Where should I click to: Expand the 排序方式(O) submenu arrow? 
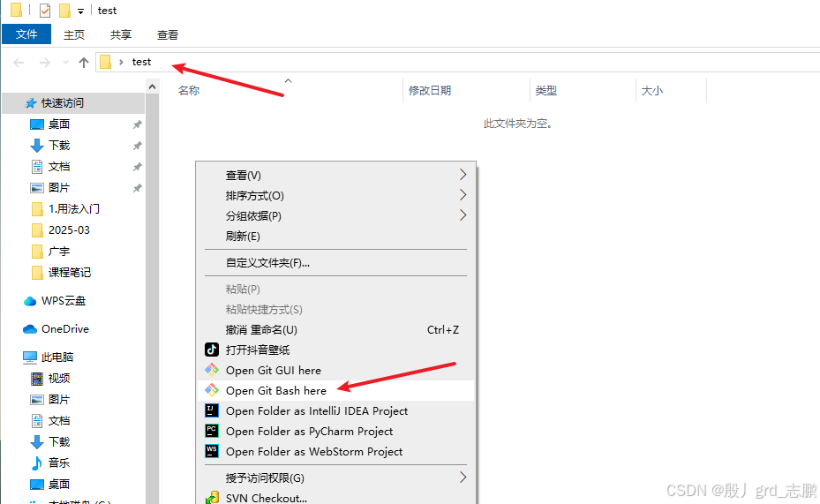pyautogui.click(x=463, y=195)
